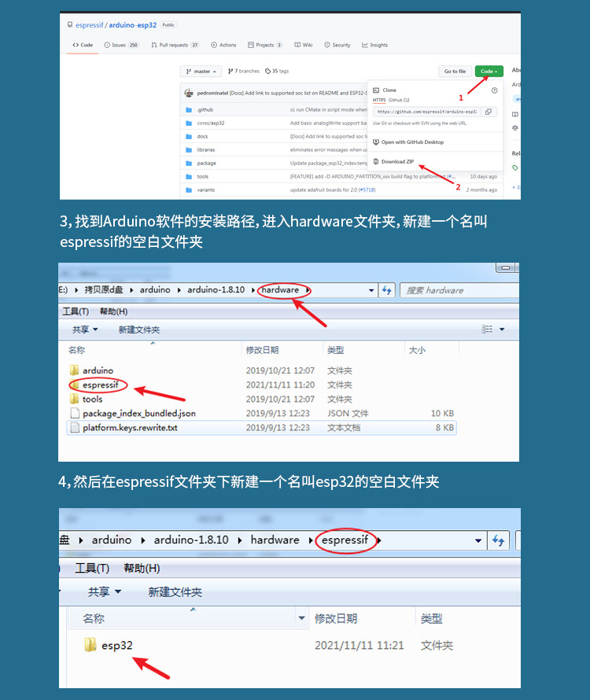590x700 pixels.
Task: Choose Open with GitHub Desktop
Action: (408, 142)
